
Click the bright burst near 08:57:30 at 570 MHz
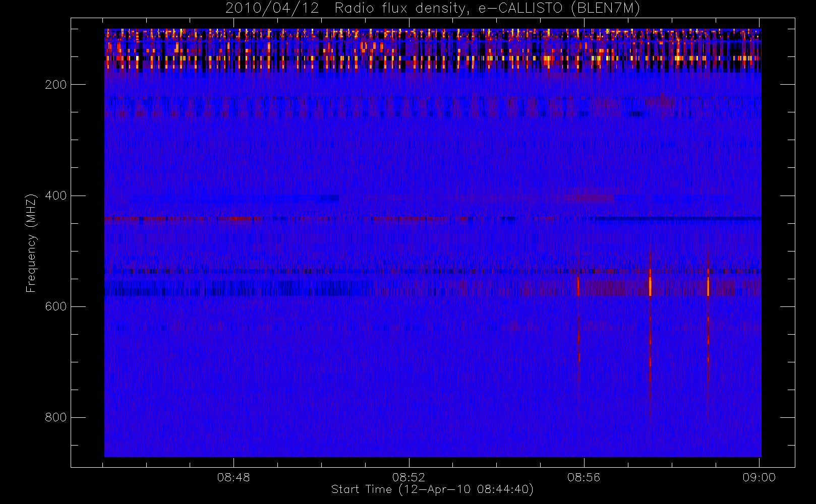pyautogui.click(x=650, y=286)
